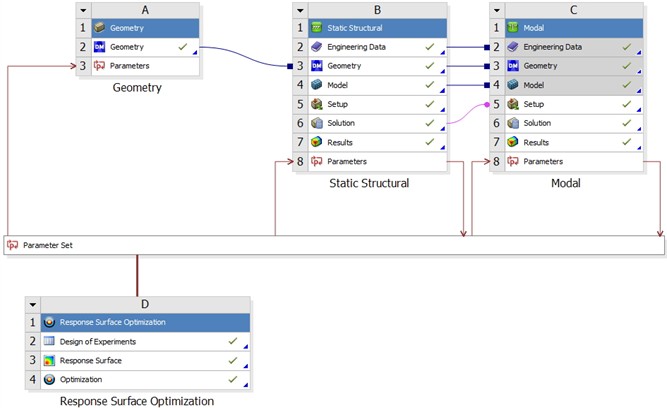Select Parameters cell in Static Structural
Viewport: 667px width, 408px height.
coord(378,162)
